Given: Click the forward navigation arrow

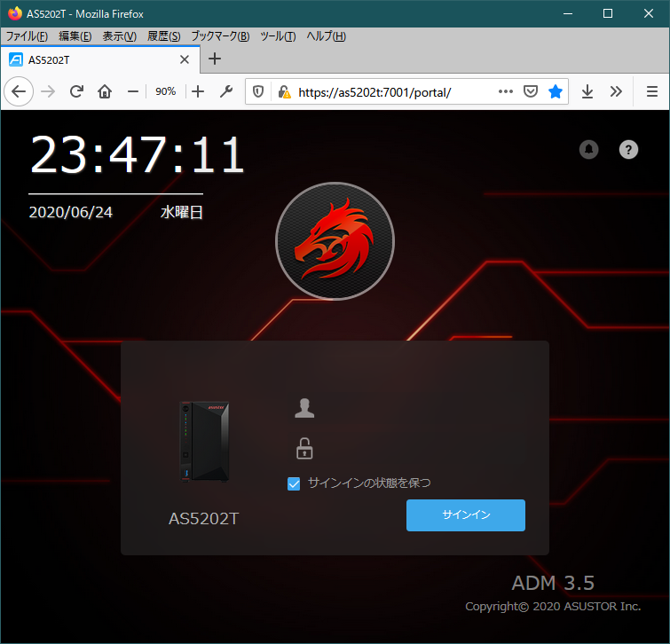Looking at the screenshot, I should tap(48, 91).
